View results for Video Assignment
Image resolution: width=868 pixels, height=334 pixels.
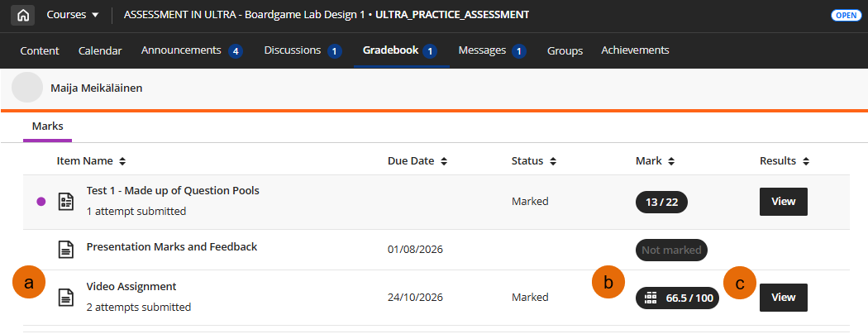[x=784, y=298]
